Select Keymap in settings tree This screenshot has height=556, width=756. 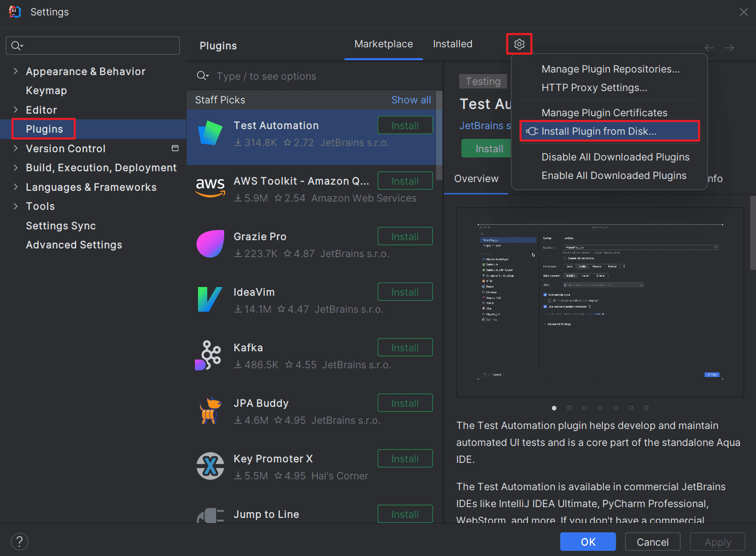(x=46, y=91)
